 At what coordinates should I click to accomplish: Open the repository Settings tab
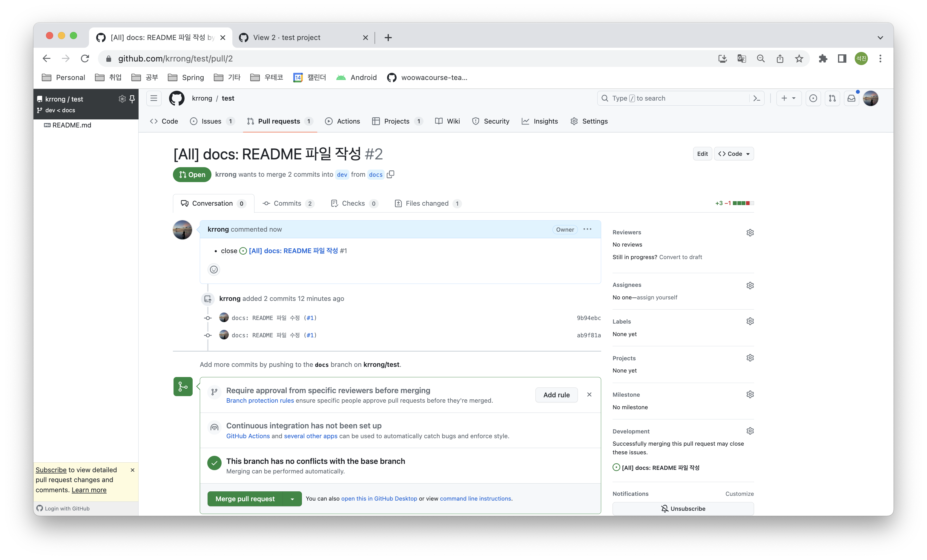coord(589,121)
